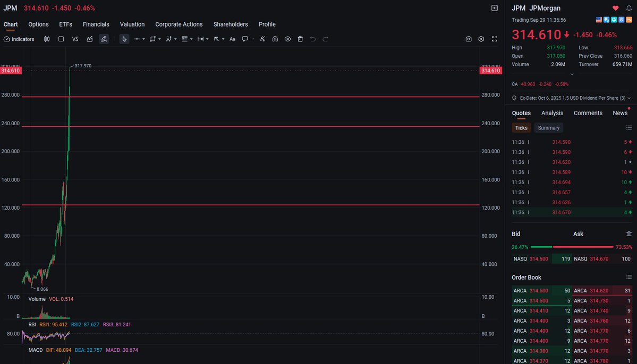The width and height of the screenshot is (637, 364).
Task: Expand the Fibonacci tool dropdown
Action: (x=191, y=39)
